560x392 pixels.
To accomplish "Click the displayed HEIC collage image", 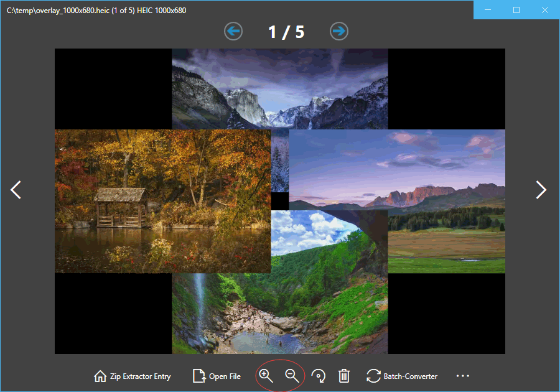I will pyautogui.click(x=279, y=202).
